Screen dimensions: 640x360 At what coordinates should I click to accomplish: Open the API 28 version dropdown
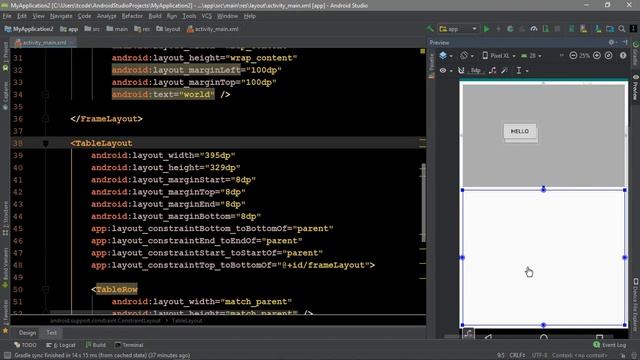pyautogui.click(x=531, y=56)
